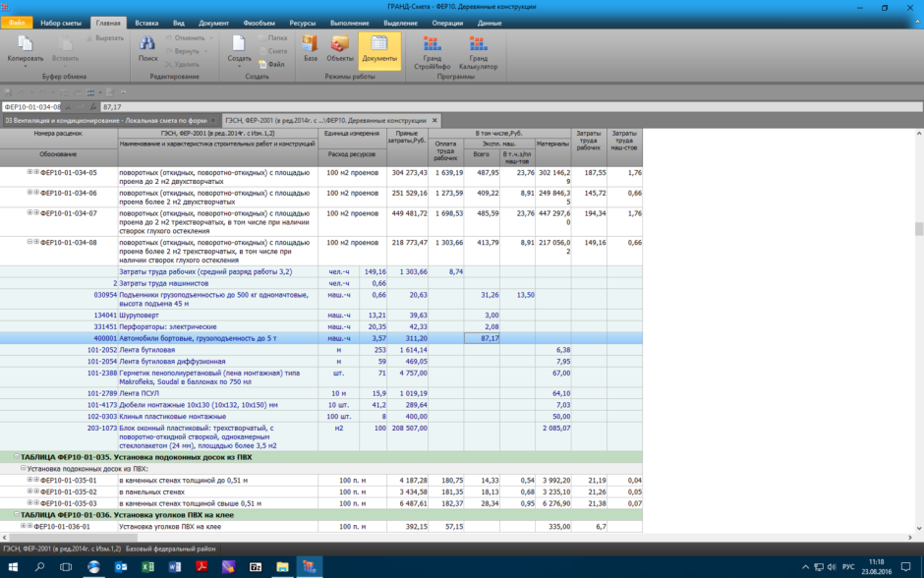This screenshot has width=924, height=578.
Task: Click the Вырезать (cut) scissors button
Action: (x=105, y=38)
